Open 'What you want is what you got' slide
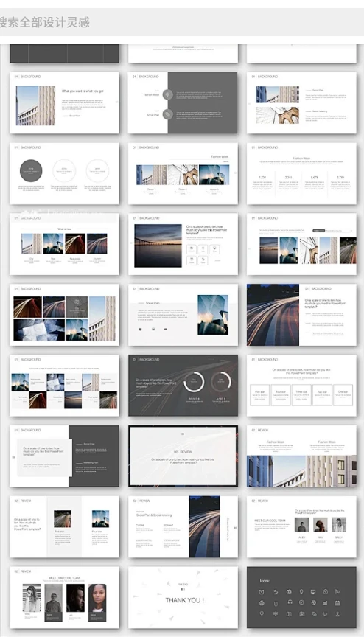The width and height of the screenshot is (364, 637). pyautogui.click(x=65, y=102)
